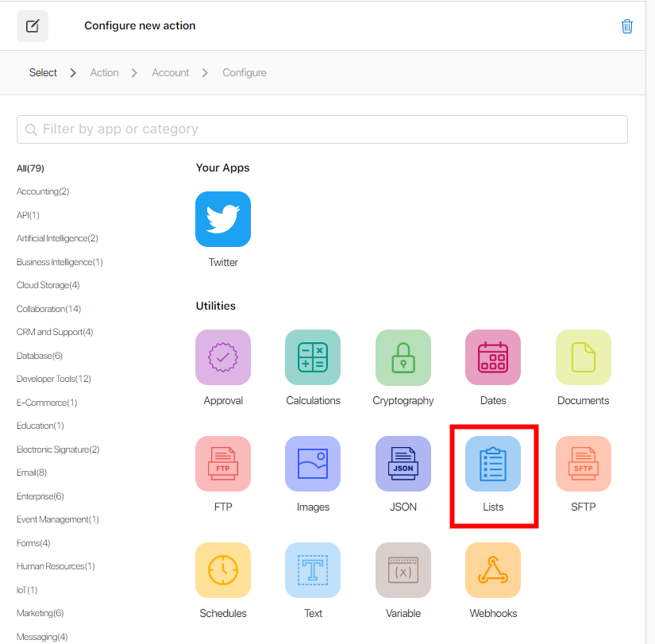
Task: Select the Variable utility icon
Action: pyautogui.click(x=403, y=570)
